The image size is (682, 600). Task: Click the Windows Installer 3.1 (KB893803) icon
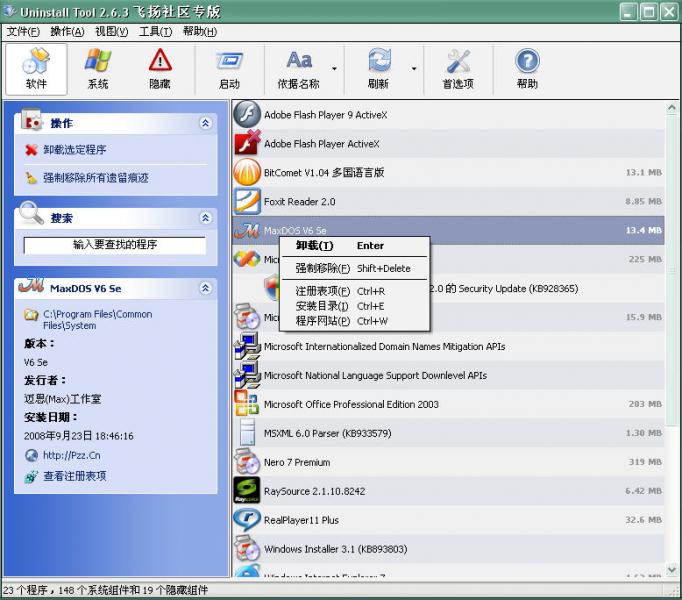pyautogui.click(x=247, y=548)
